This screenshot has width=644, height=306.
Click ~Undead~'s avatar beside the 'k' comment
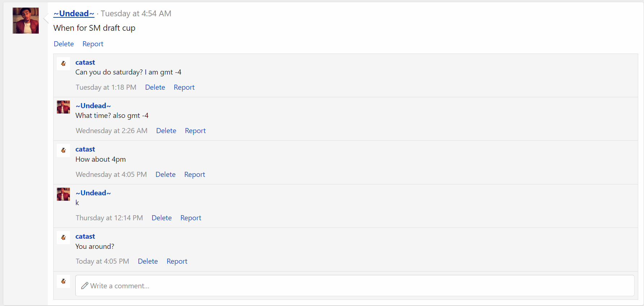[x=63, y=194]
